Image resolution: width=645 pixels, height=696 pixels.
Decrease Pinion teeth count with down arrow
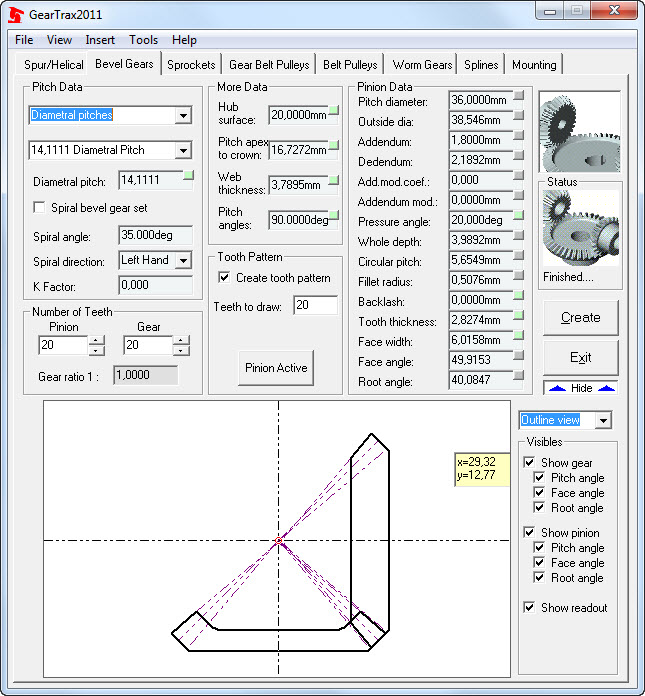pos(96,351)
